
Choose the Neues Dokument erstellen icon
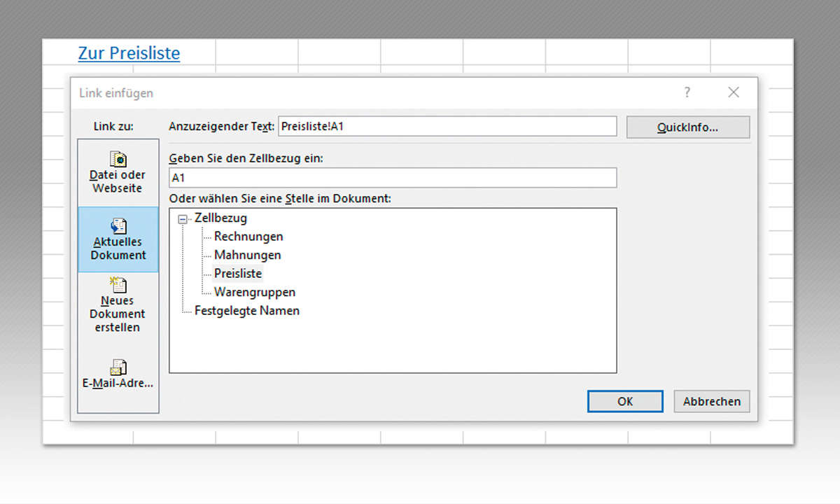click(x=118, y=285)
